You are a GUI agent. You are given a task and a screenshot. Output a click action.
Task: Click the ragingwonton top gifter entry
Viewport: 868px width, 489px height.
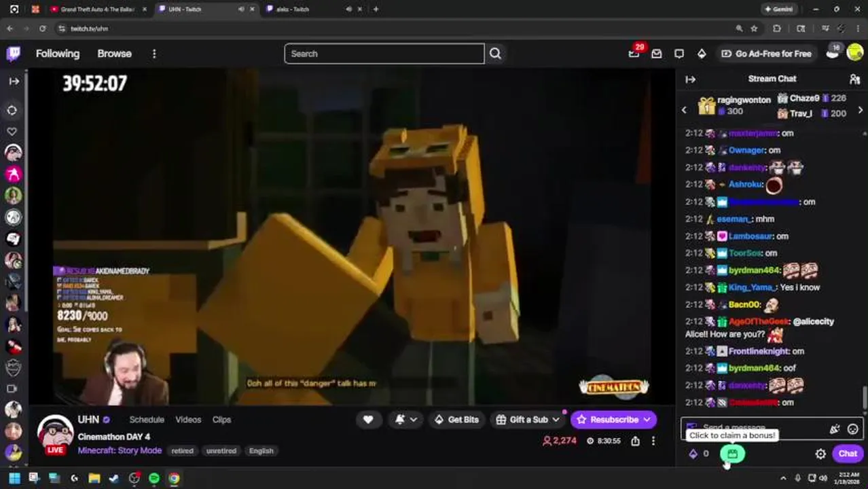click(x=735, y=105)
